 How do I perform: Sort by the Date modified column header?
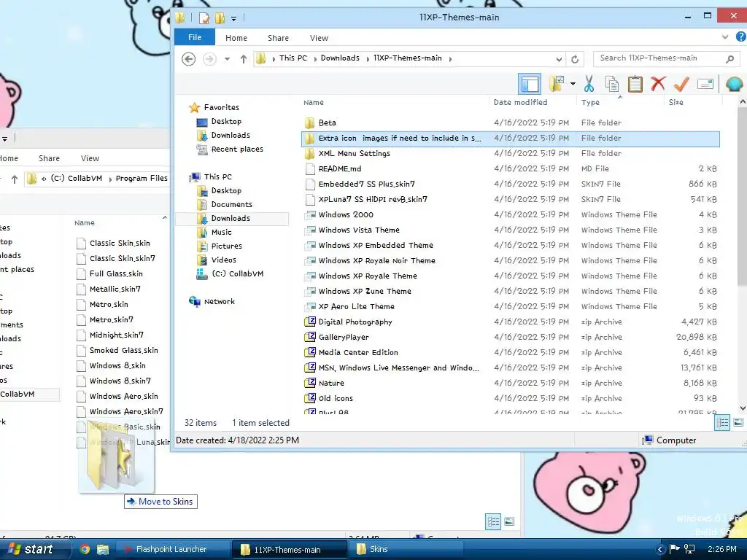point(520,102)
